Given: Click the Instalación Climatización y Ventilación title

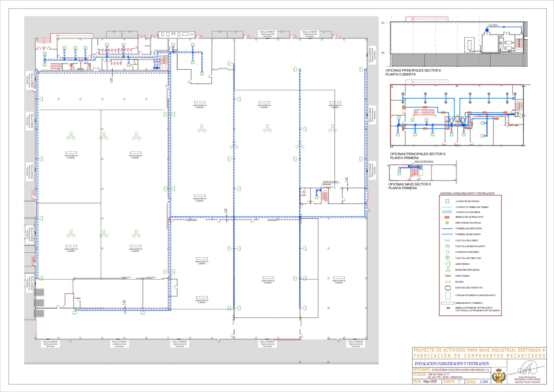Looking at the screenshot, I should (x=452, y=363).
